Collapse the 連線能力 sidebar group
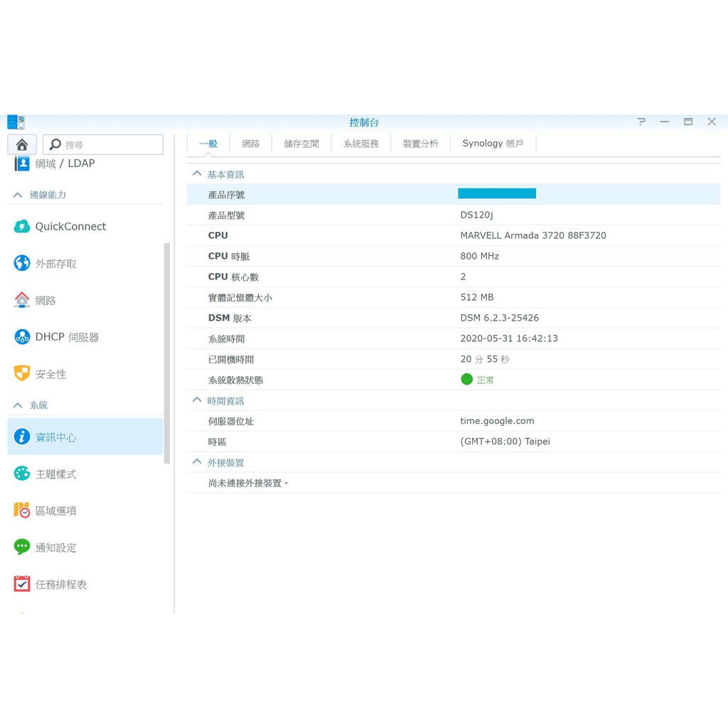 click(x=18, y=195)
